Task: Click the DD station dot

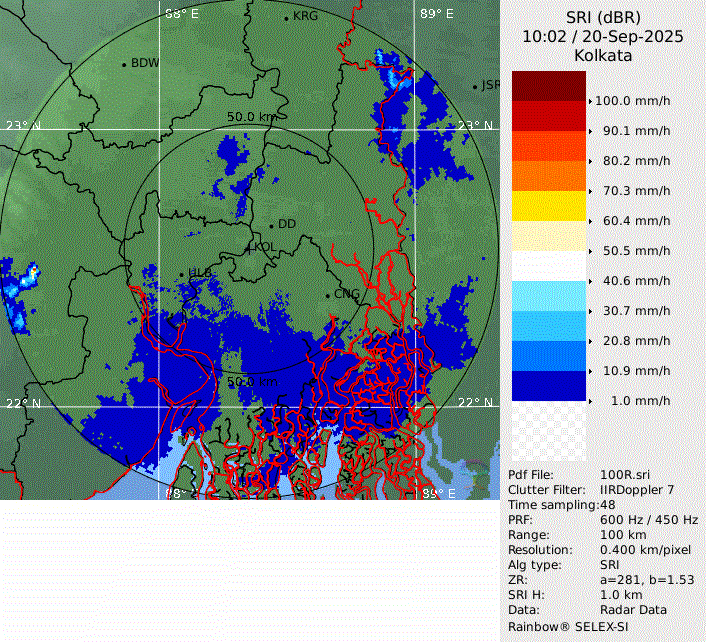Action: pos(271,225)
